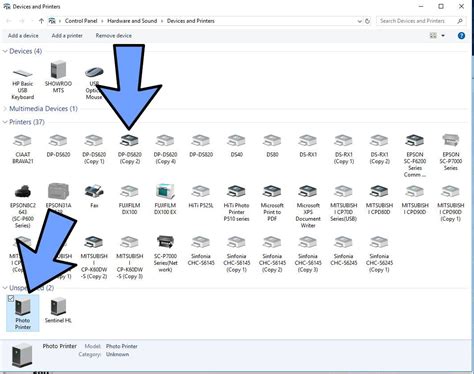Screen dimensions: 474x374
Task: Go to Control Panel in breadcrumb
Action: (81, 21)
